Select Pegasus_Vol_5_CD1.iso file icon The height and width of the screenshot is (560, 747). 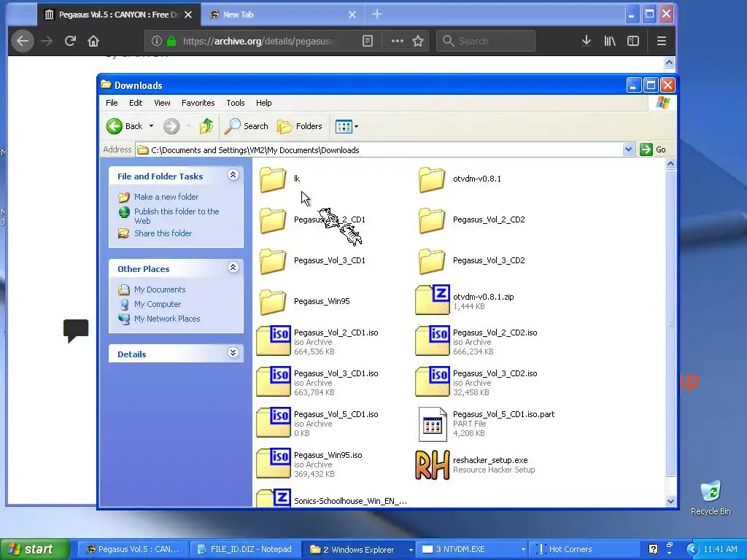tap(274, 422)
